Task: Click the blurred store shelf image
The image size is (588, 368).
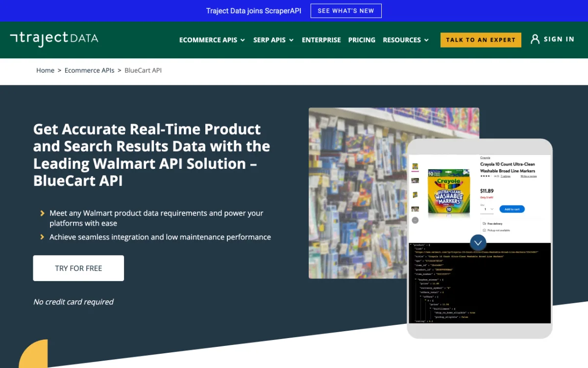Action: click(x=358, y=193)
